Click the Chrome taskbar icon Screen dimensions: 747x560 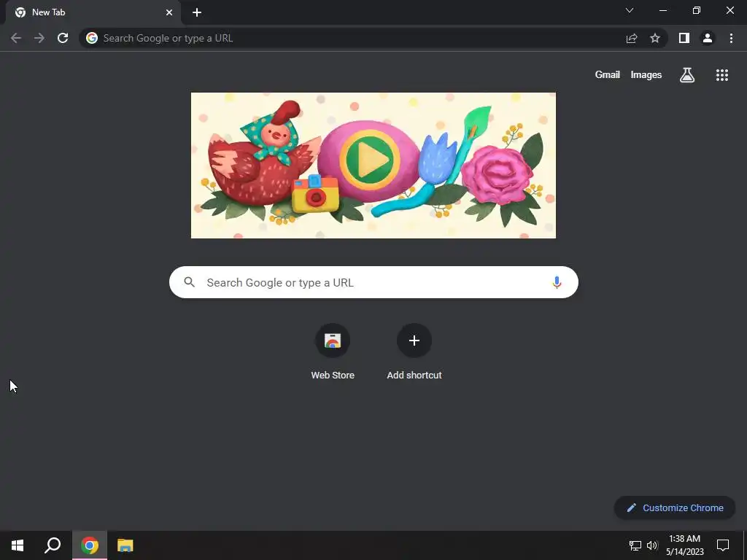click(x=90, y=545)
